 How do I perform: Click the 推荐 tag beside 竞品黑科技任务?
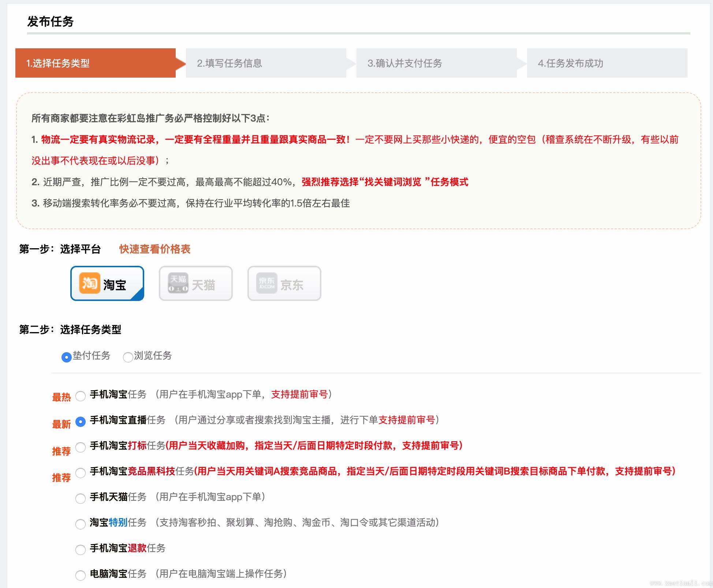pos(61,478)
